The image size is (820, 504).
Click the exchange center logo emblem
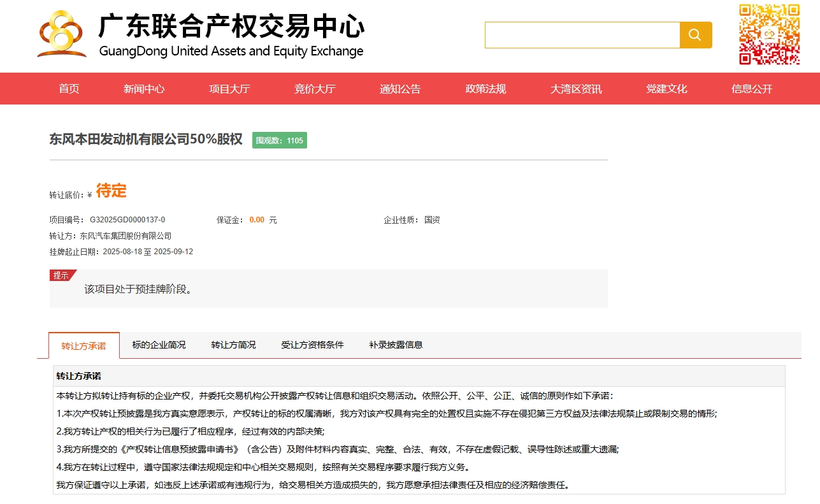pos(62,34)
